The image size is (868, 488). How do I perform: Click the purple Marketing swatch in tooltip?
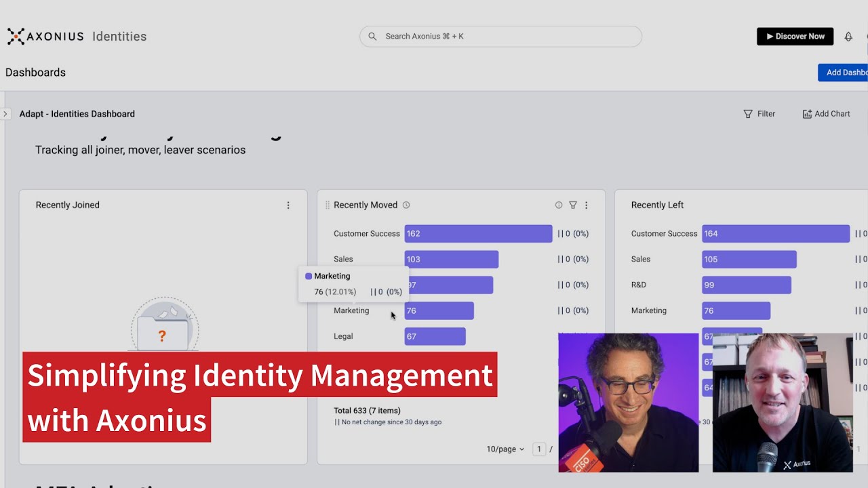pos(309,277)
